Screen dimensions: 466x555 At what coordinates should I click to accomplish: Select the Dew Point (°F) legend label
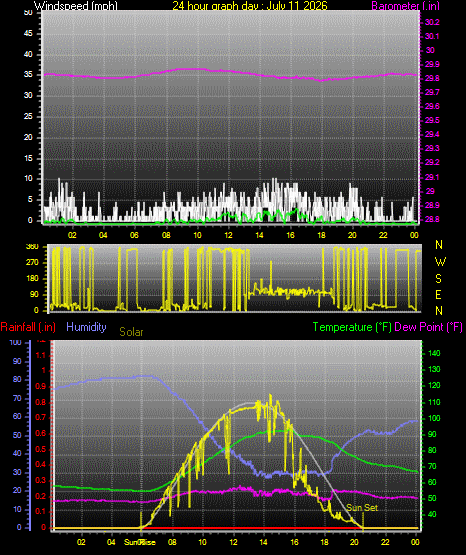tap(428, 327)
